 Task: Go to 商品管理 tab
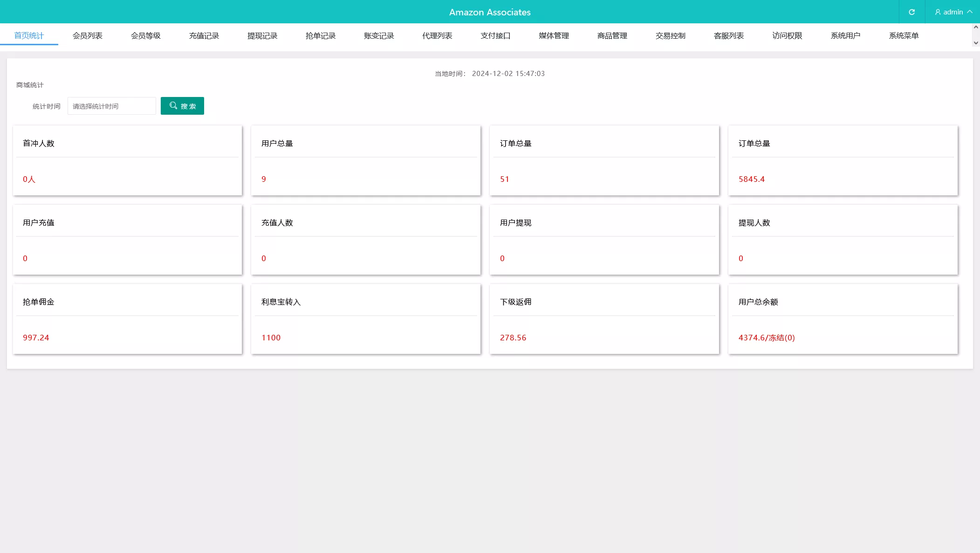pyautogui.click(x=612, y=36)
